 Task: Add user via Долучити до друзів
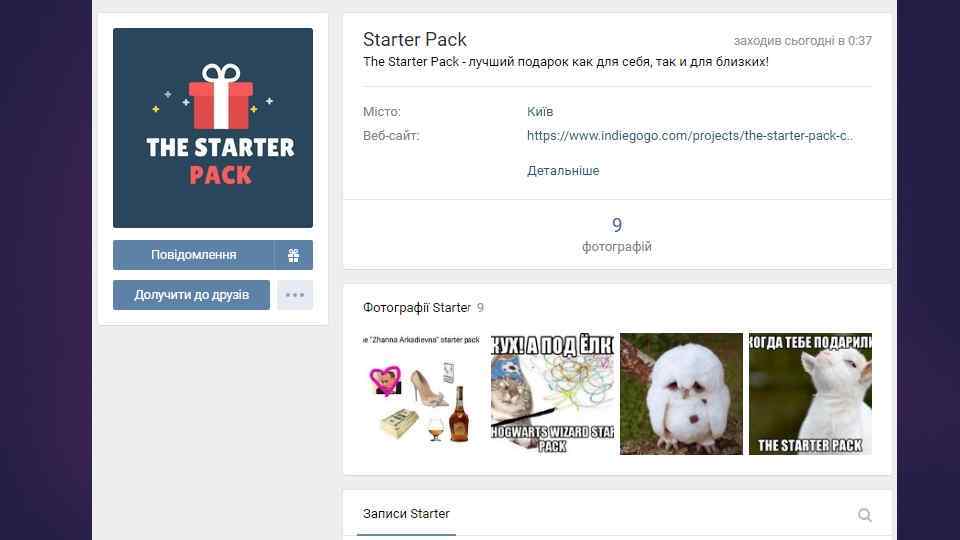point(191,295)
